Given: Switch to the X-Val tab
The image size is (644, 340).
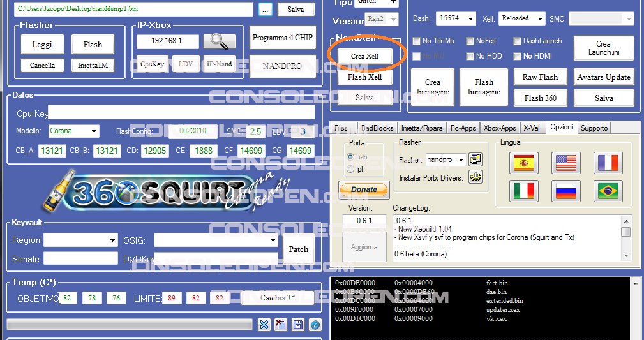Looking at the screenshot, I should point(532,128).
